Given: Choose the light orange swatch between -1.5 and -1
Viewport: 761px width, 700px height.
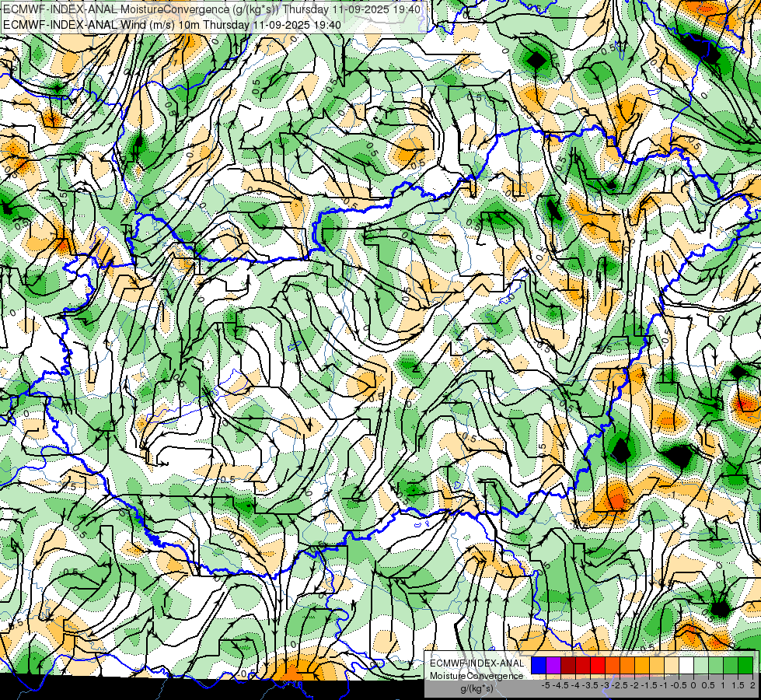Looking at the screenshot, I should tap(657, 665).
